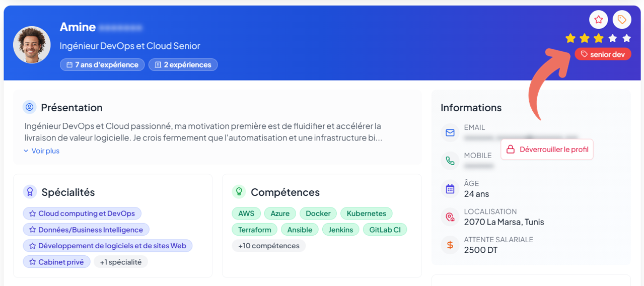Select the Kubernetes skill tag

(366, 213)
